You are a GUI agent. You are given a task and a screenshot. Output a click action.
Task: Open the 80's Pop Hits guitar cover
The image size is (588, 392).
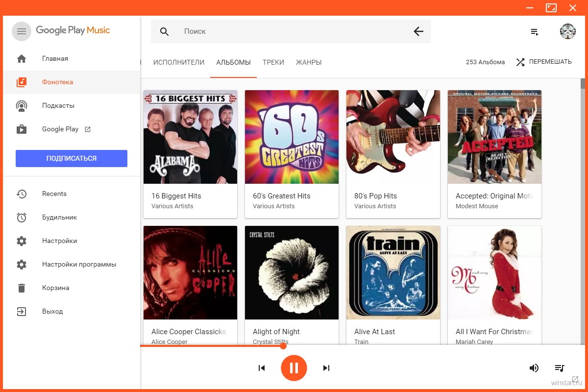tap(393, 137)
